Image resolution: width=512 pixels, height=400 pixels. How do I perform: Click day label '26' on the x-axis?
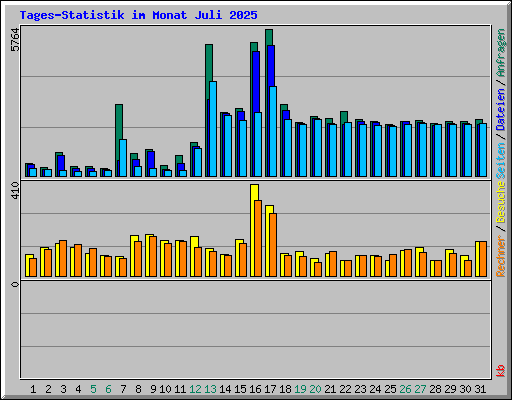point(405,389)
